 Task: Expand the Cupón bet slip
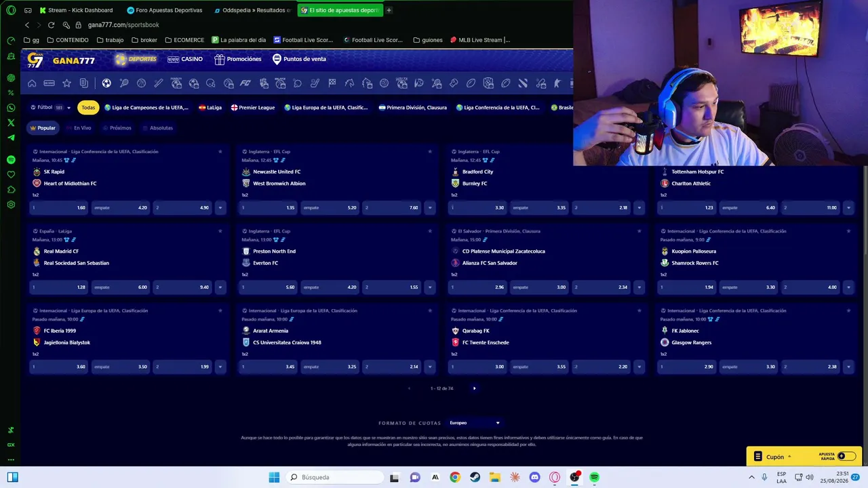774,457
